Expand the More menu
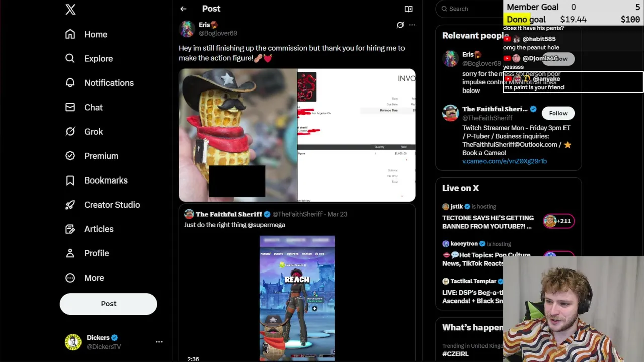 click(x=85, y=278)
